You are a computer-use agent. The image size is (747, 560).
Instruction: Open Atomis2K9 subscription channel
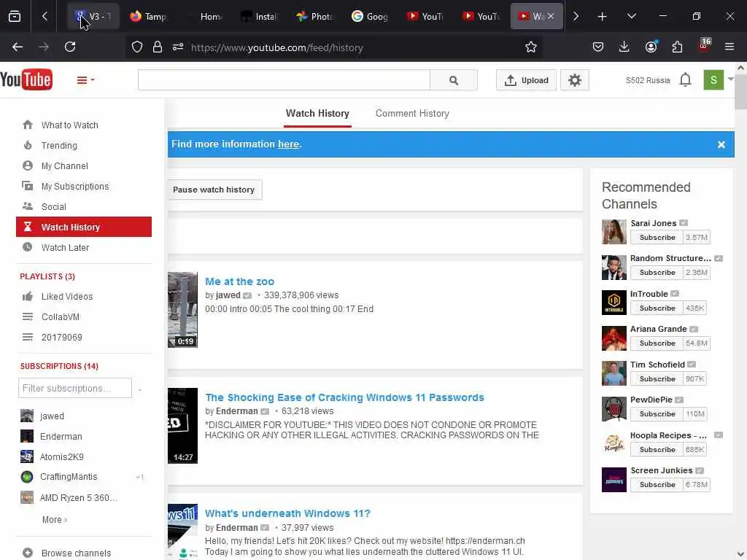pyautogui.click(x=61, y=456)
